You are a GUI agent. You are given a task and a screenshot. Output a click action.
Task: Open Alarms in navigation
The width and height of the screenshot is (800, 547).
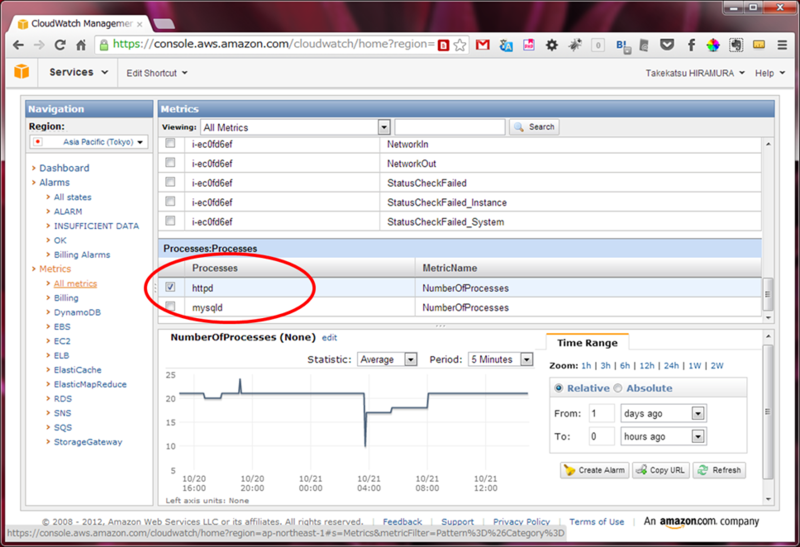click(x=54, y=182)
